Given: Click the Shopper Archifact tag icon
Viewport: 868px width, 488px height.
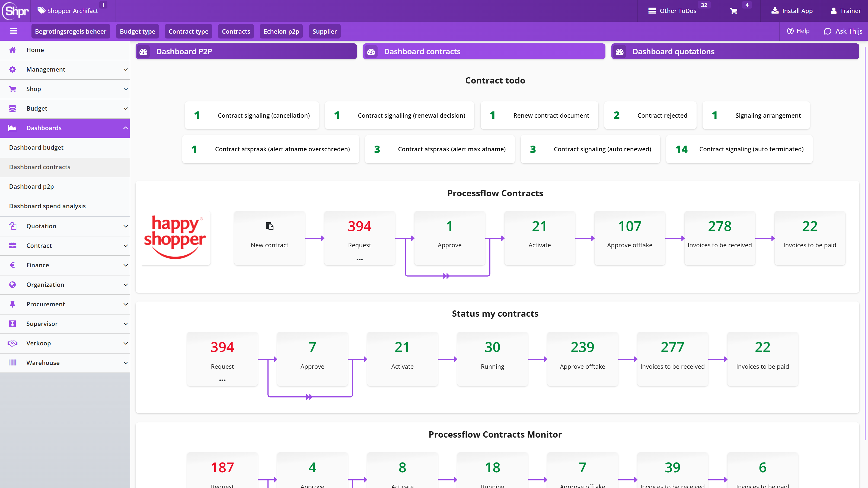Looking at the screenshot, I should (42, 11).
